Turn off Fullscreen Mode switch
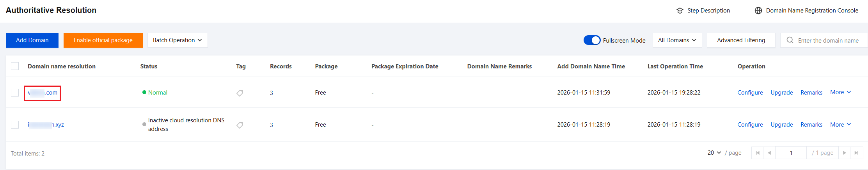 click(592, 40)
